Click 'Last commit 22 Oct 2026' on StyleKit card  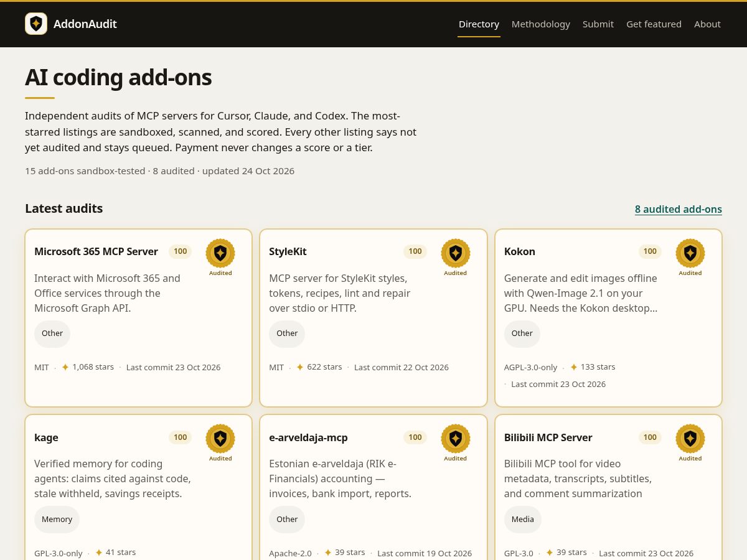(x=402, y=367)
